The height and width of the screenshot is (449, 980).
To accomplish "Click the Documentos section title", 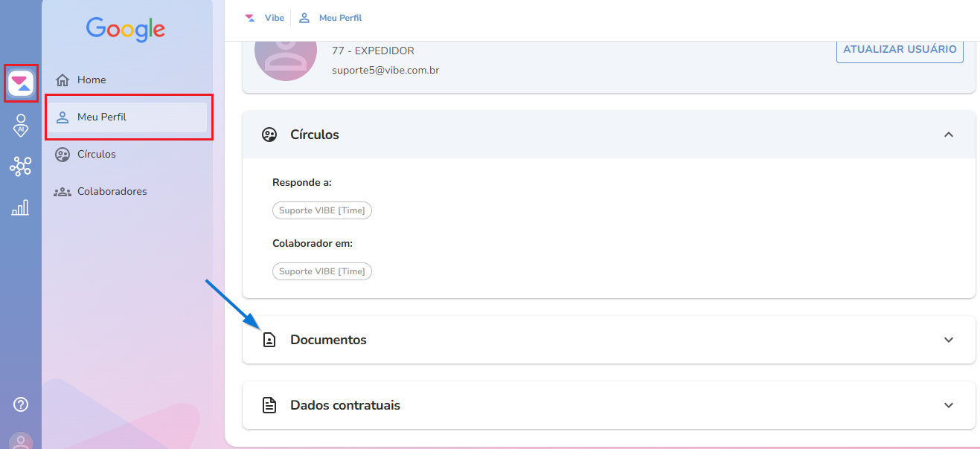I will (328, 340).
